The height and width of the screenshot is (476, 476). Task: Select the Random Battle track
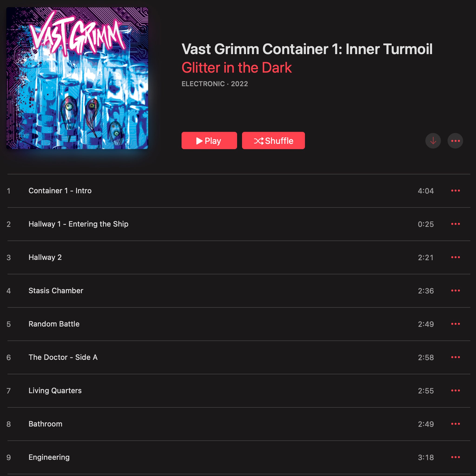pyautogui.click(x=239, y=324)
